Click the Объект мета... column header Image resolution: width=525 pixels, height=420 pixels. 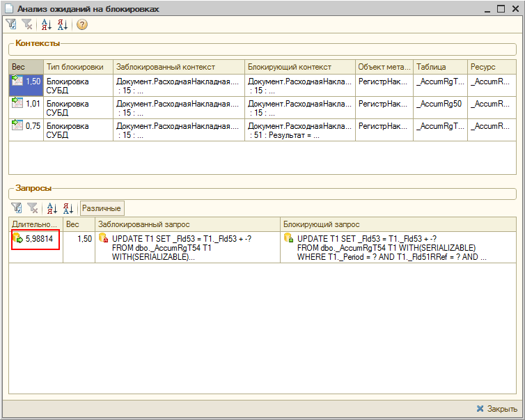coord(384,67)
